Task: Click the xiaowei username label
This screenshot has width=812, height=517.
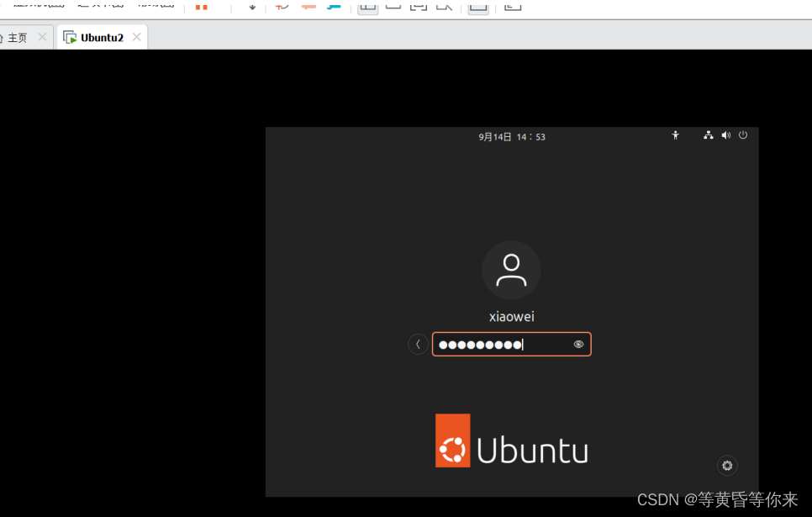Action: point(512,317)
